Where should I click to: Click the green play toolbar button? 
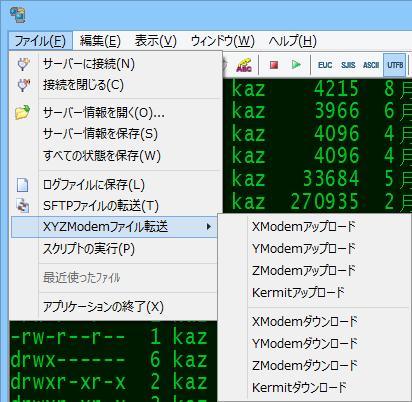296,65
